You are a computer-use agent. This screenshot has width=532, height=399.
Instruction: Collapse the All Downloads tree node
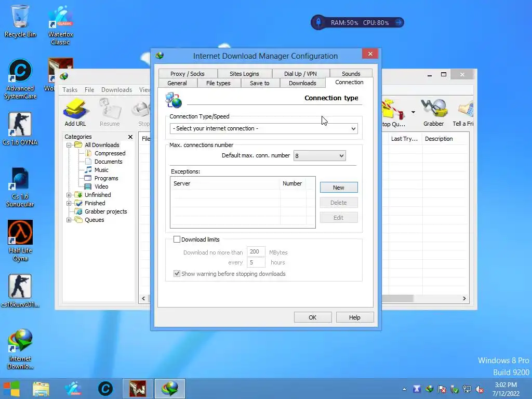(69, 145)
